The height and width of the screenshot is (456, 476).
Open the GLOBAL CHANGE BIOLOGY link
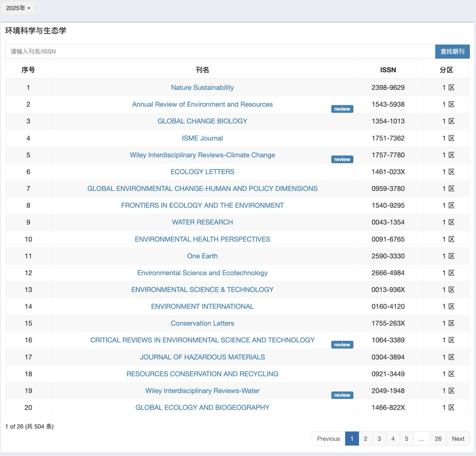(x=202, y=121)
